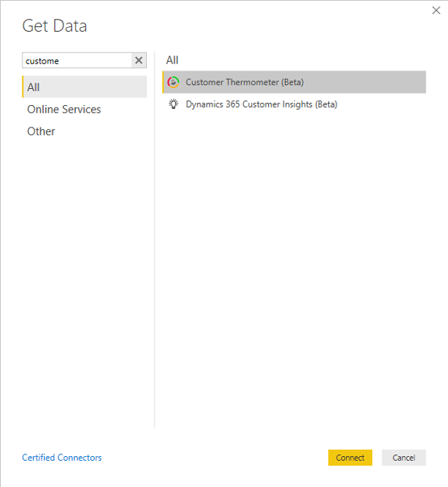Switch to the Online Services category
The height and width of the screenshot is (487, 448).
pos(64,109)
